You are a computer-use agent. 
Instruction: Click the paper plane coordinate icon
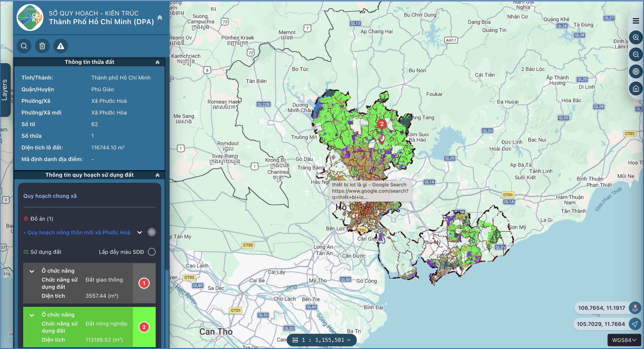(635, 324)
